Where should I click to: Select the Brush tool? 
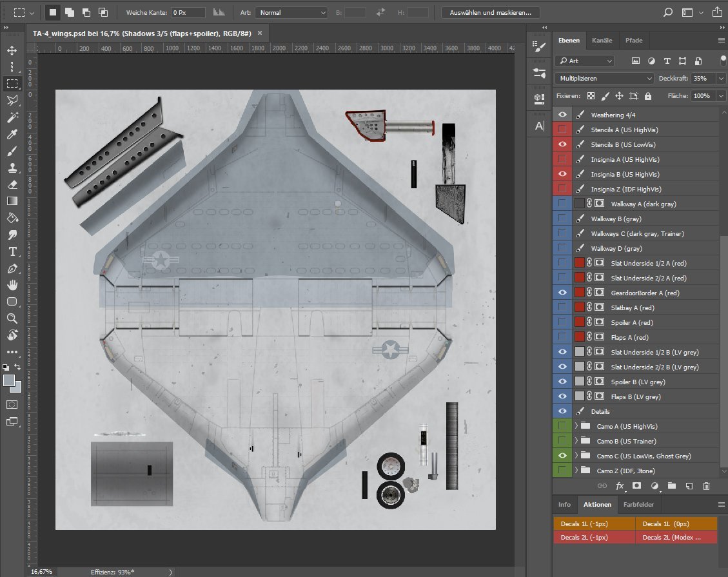(x=13, y=152)
